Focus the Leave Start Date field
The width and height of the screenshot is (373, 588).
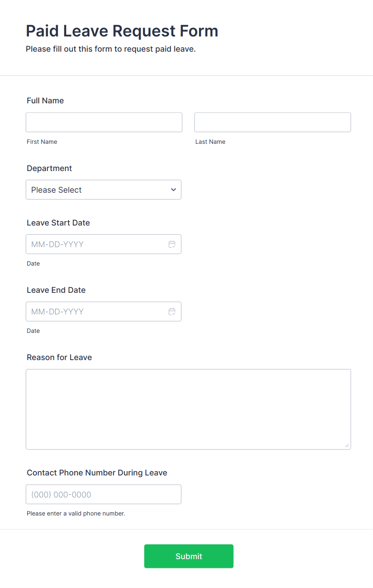[x=103, y=244]
